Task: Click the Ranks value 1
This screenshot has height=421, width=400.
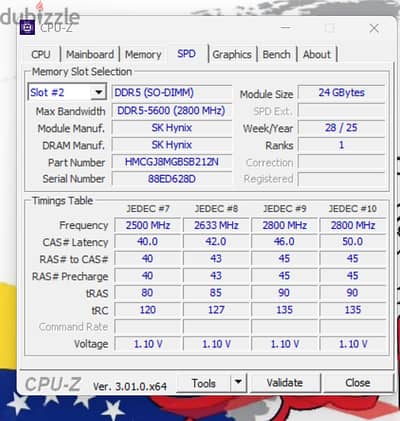Action: pyautogui.click(x=341, y=145)
